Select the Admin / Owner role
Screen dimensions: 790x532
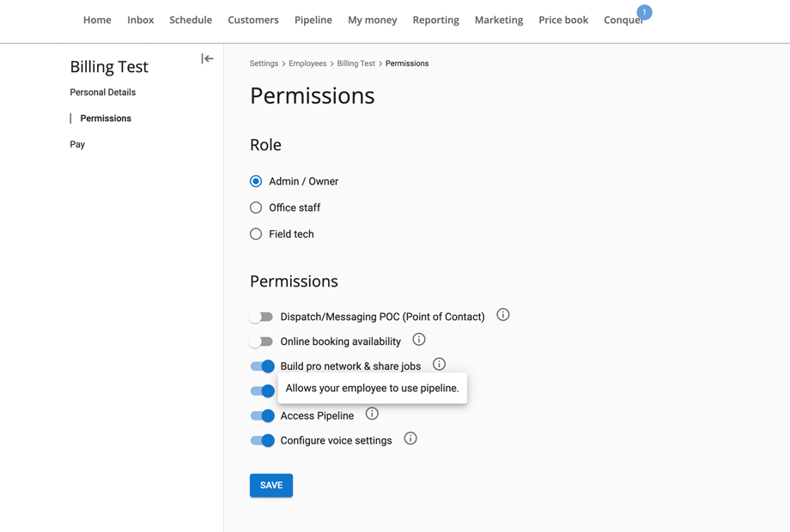tap(256, 182)
